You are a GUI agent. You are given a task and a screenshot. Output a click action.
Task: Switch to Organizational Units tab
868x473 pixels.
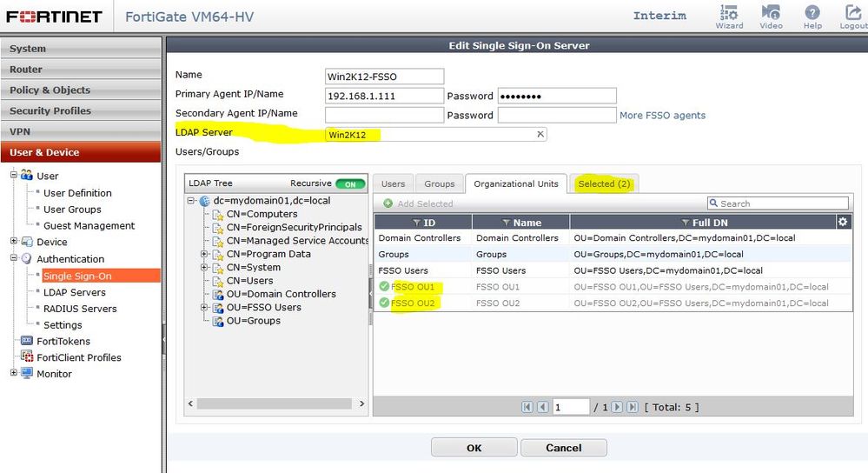point(516,183)
